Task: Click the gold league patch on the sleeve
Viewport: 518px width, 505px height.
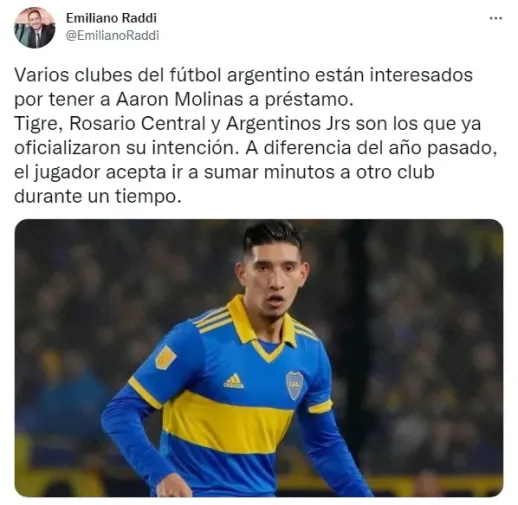Action: pos(165,357)
